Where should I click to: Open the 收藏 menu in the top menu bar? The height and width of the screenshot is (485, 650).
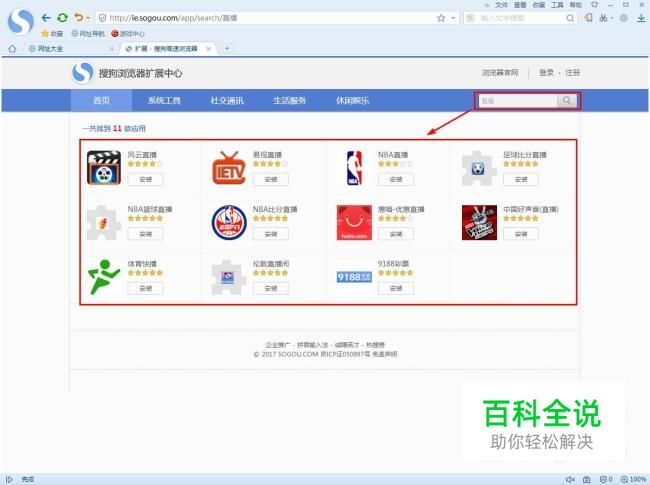tap(538, 5)
